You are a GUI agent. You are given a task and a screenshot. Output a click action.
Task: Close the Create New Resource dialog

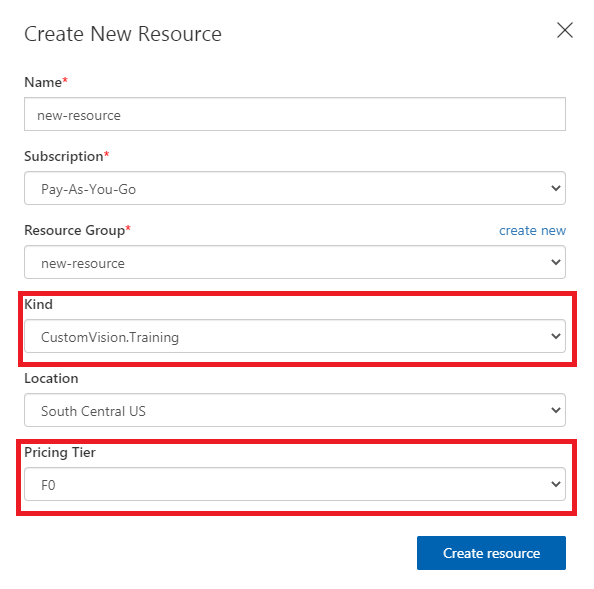pos(564,30)
